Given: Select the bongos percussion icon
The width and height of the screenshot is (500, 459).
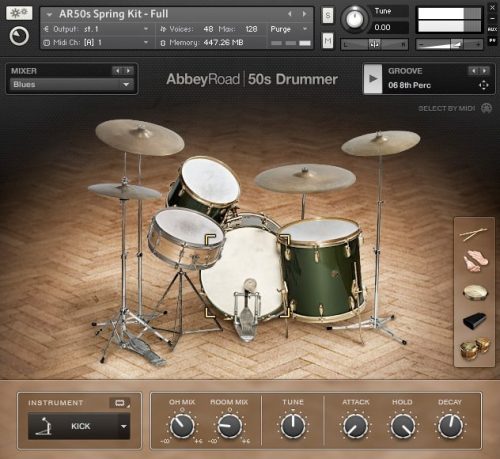Looking at the screenshot, I should click(475, 348).
